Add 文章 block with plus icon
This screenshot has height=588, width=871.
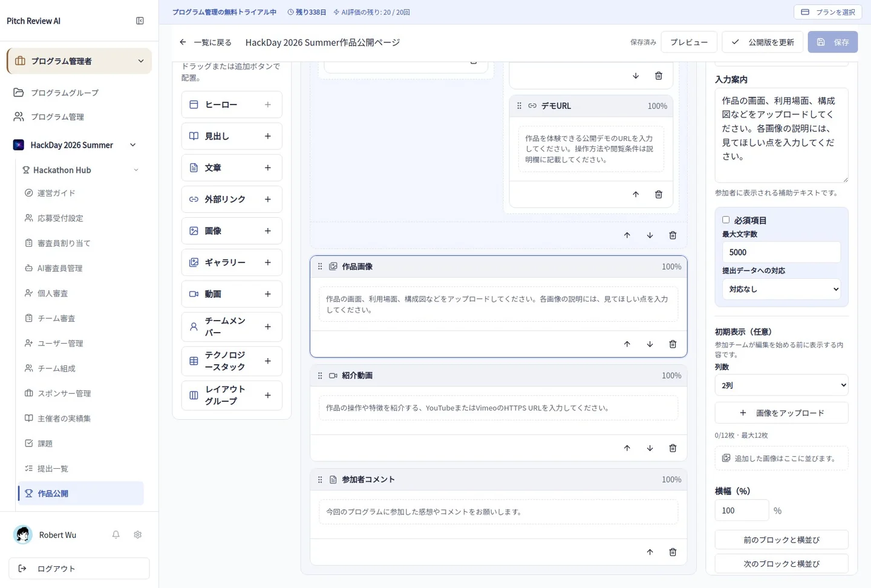[267, 168]
